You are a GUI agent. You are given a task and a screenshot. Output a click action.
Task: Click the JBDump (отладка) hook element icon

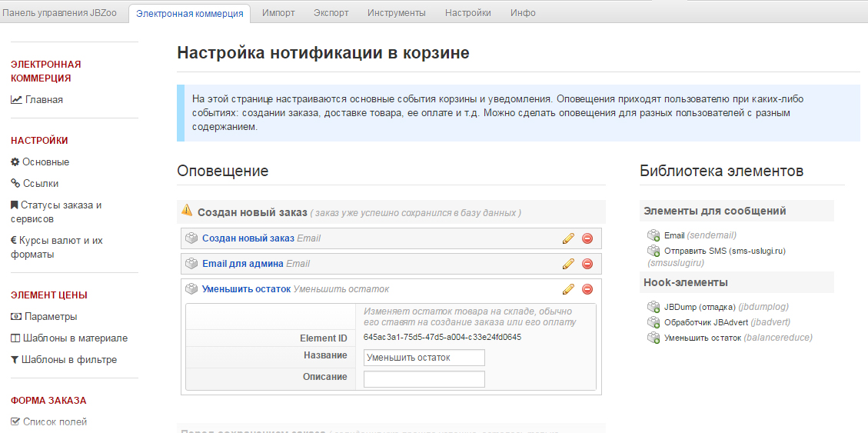tap(653, 308)
